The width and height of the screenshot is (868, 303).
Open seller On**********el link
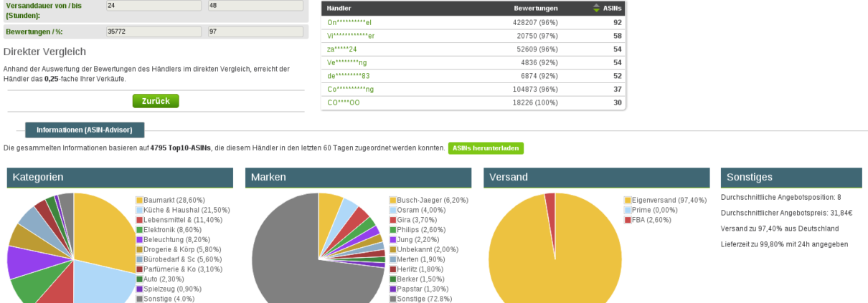click(349, 22)
